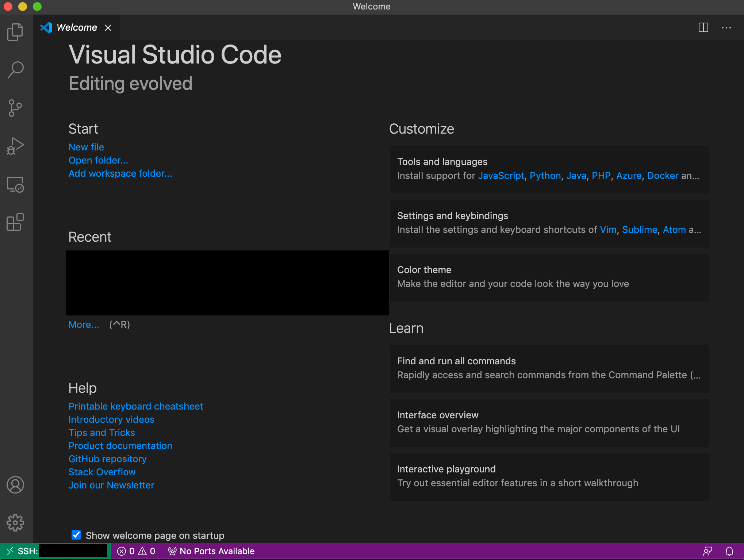Click the Open folder... link

(98, 160)
